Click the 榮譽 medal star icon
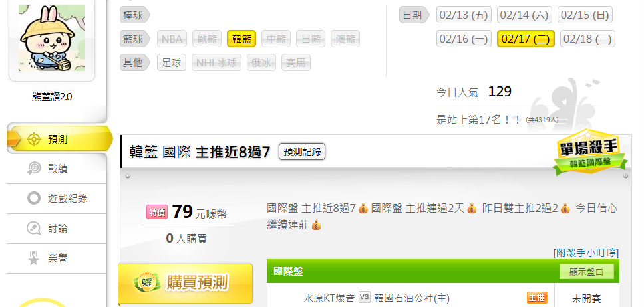Viewport: 644px width, 307px height. (x=34, y=258)
